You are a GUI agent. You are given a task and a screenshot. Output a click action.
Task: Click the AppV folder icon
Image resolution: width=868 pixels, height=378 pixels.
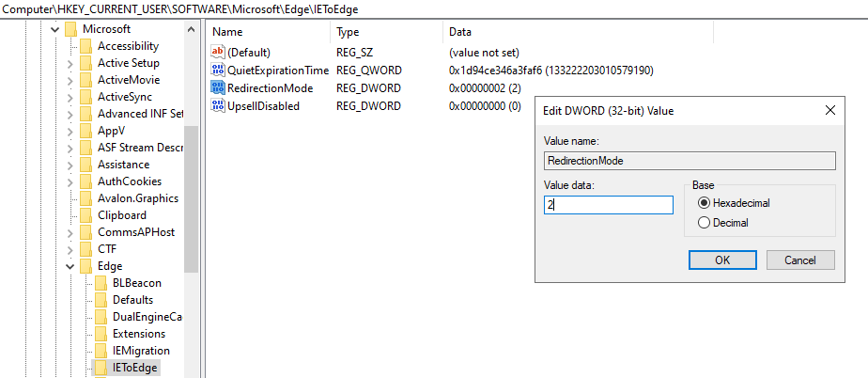click(85, 131)
